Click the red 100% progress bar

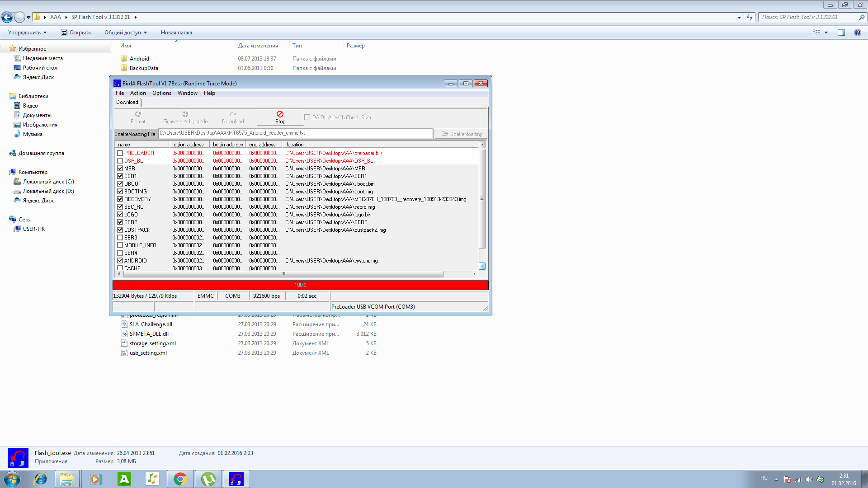pyautogui.click(x=300, y=285)
